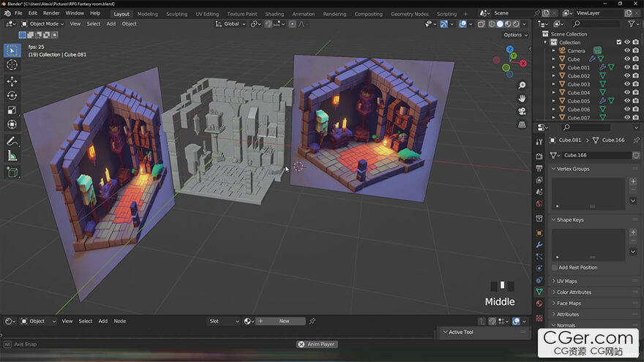644x362 pixels.
Task: Open Global transform orientation dropdown
Action: (x=231, y=24)
